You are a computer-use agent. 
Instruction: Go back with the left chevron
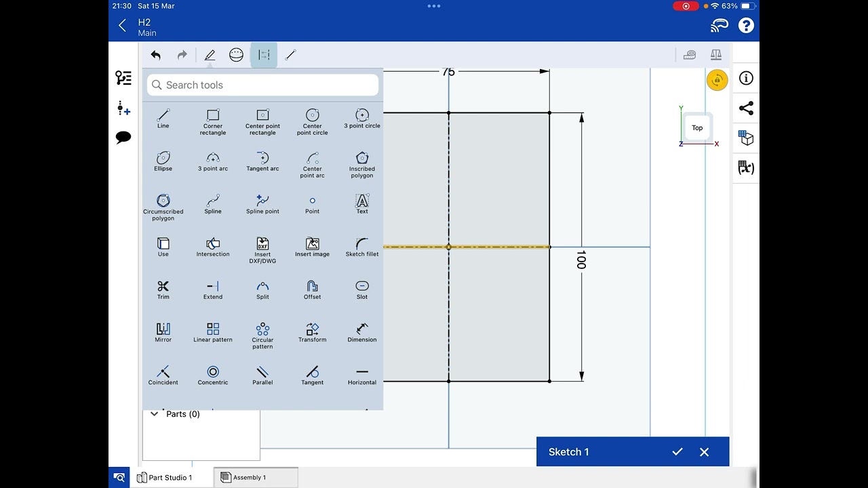click(122, 26)
